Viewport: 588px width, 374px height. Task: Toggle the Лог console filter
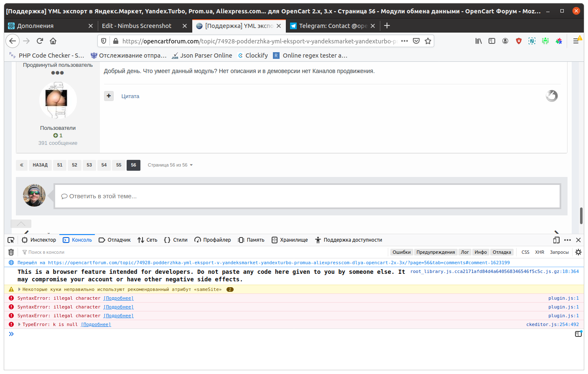click(465, 252)
